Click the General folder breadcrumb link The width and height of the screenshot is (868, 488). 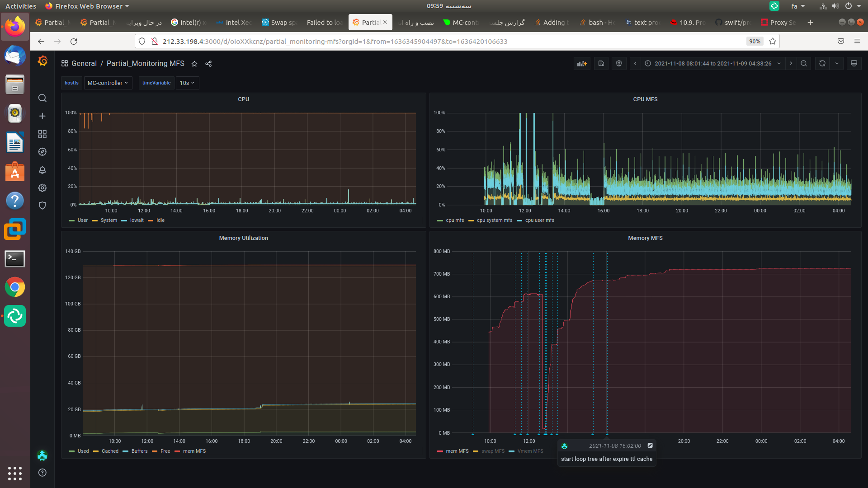[84, 64]
